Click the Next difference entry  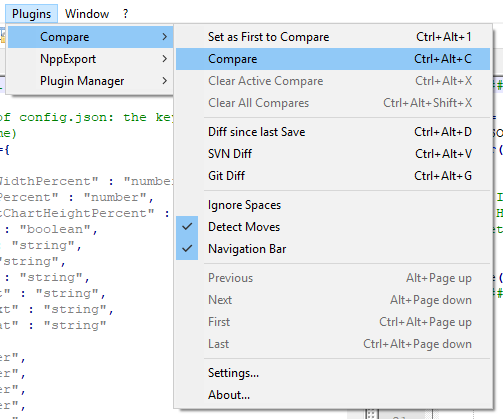click(333, 300)
